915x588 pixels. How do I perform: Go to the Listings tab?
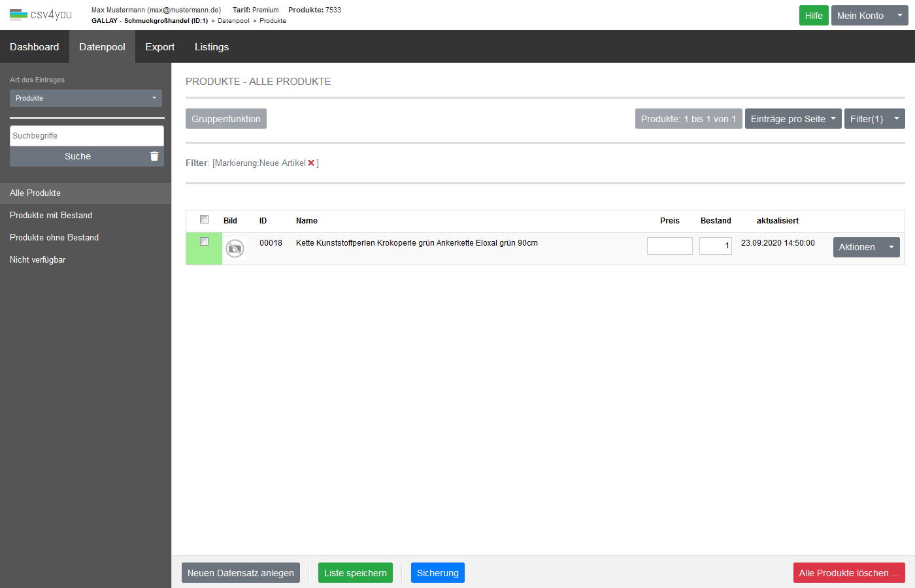click(212, 47)
